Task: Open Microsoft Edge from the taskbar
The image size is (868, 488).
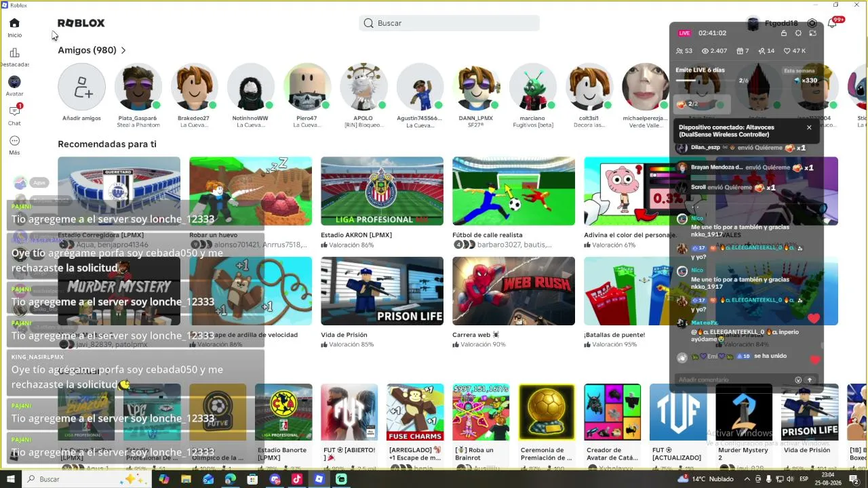Action: coord(231,479)
